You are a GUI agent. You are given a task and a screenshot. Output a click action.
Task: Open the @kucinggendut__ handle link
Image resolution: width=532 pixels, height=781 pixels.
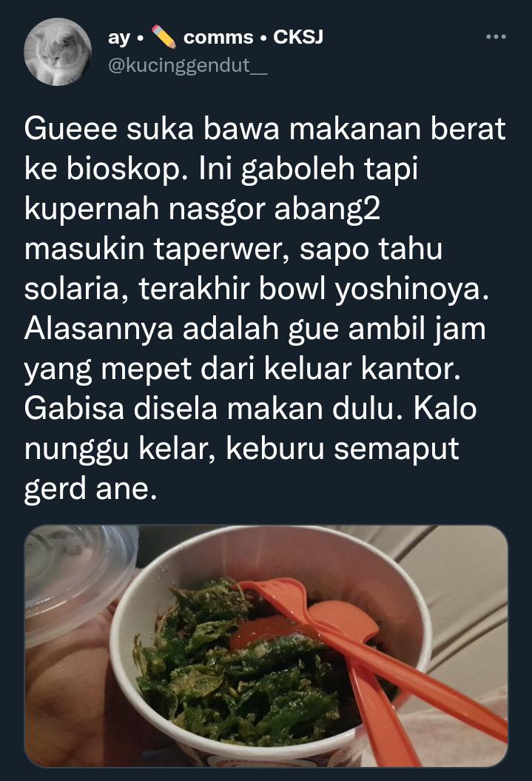click(187, 65)
